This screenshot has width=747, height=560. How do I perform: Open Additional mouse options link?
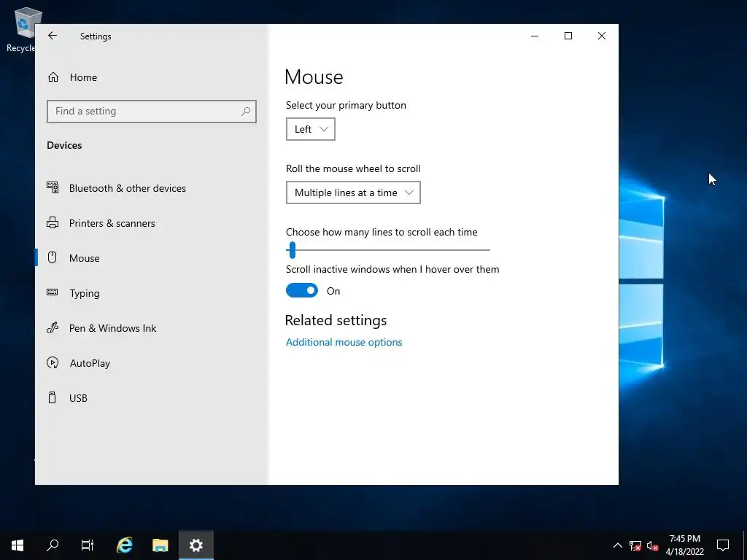(344, 342)
